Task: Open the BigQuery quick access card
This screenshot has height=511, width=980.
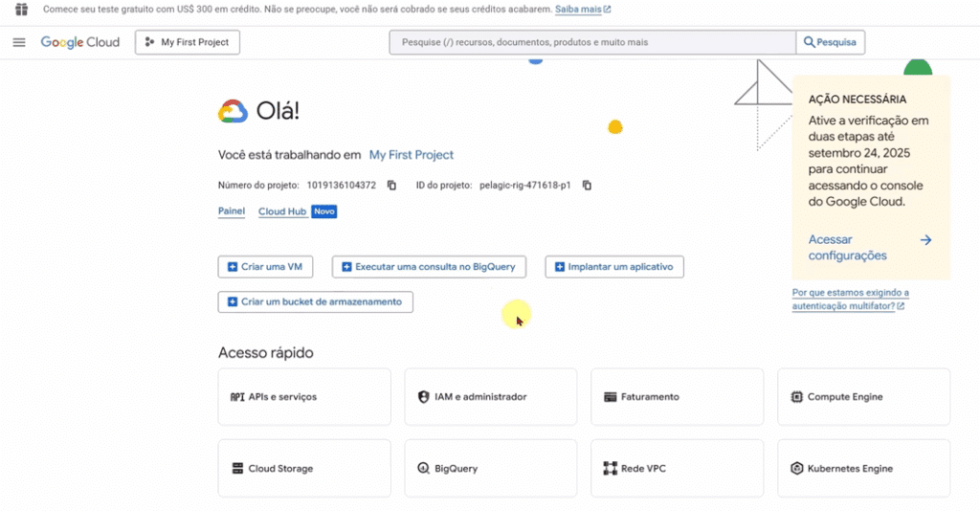Action: point(491,469)
